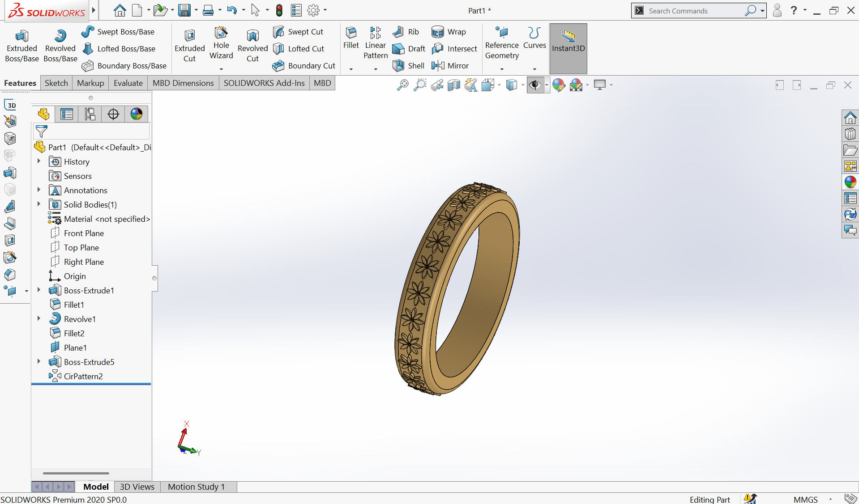This screenshot has height=504, width=859.
Task: Open the DisplayManager color sphere tab
Action: (x=137, y=114)
